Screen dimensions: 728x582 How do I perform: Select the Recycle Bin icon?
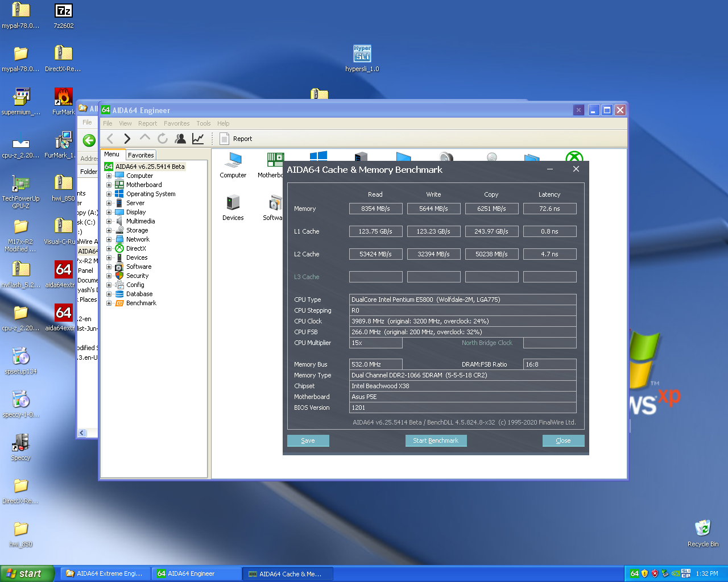coord(703,534)
